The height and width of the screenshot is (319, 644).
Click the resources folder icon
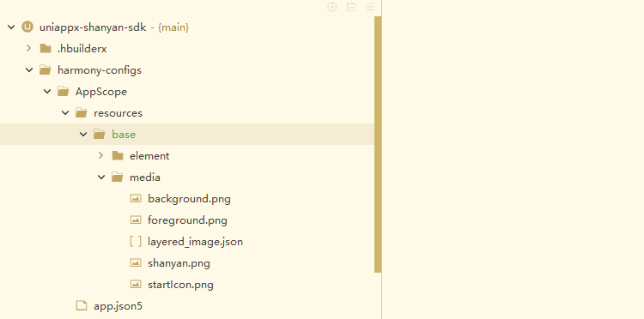coord(82,112)
